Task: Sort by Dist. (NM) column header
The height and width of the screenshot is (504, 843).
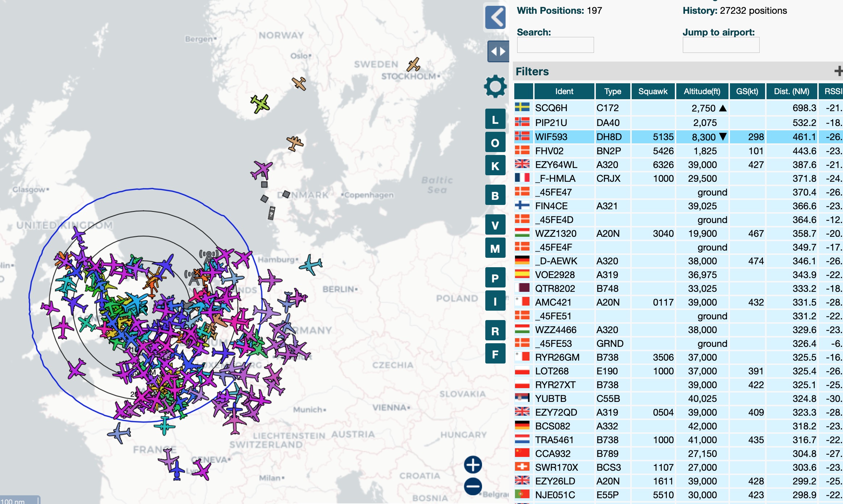Action: (x=791, y=91)
